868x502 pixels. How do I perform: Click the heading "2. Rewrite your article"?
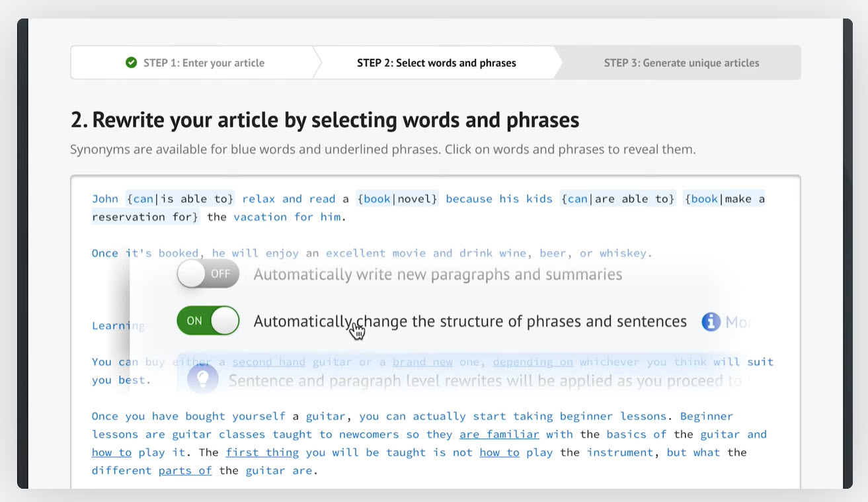(325, 120)
